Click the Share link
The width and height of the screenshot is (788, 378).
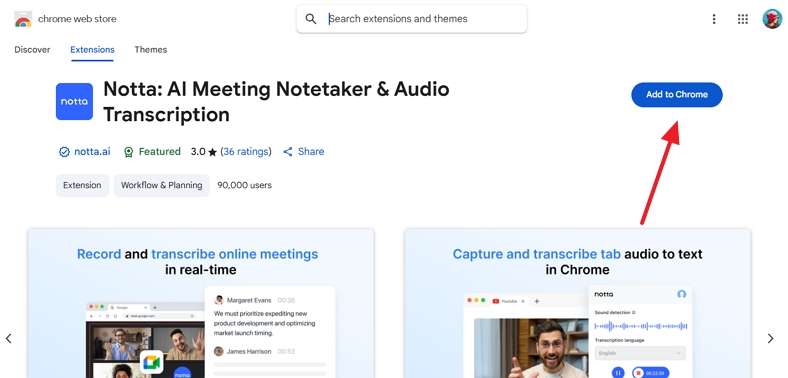click(304, 152)
